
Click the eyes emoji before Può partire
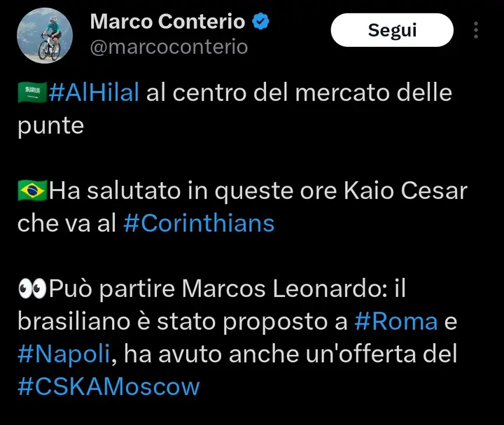tap(32, 288)
